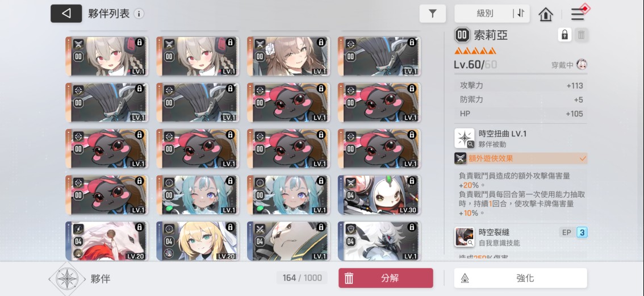The image size is (644, 296).
Task: Open the hamburger menu
Action: pyautogui.click(x=578, y=14)
